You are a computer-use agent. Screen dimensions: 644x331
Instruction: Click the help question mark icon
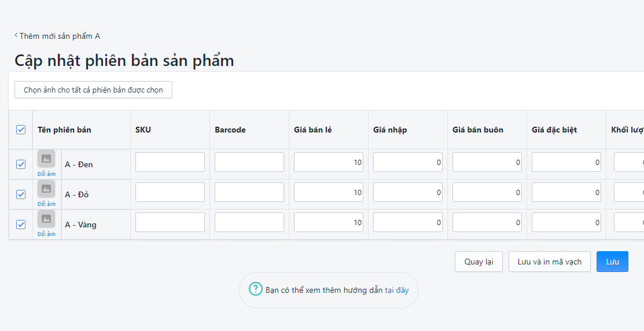click(x=255, y=289)
